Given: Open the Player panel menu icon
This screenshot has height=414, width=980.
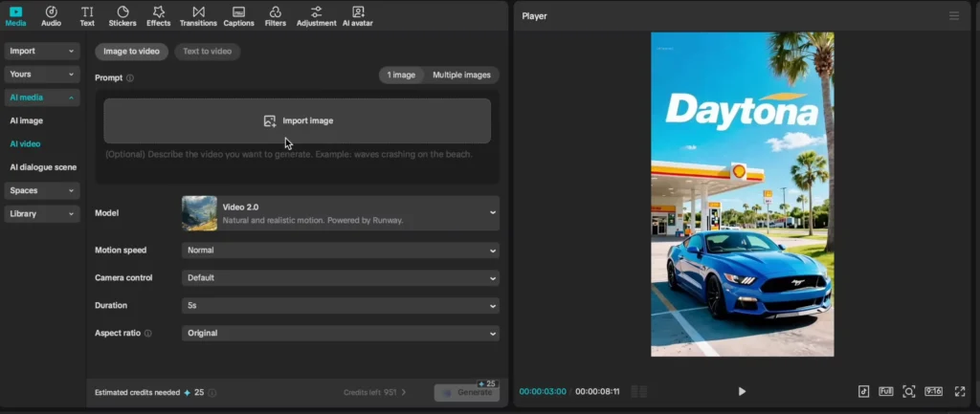Looking at the screenshot, I should tap(954, 16).
